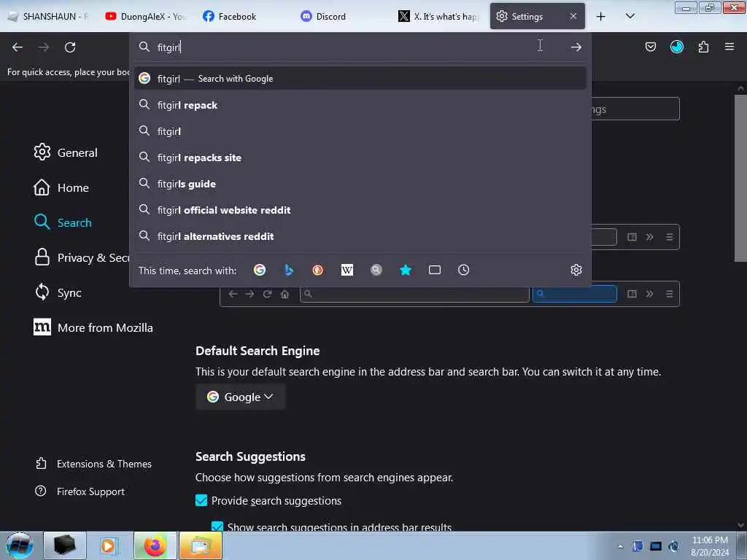Image resolution: width=747 pixels, height=560 pixels.
Task: Switch to the X tab
Action: 438,16
